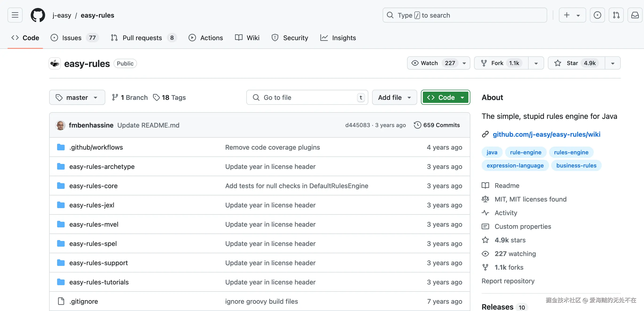Click the GitHub Octocat logo
Screen dimensions: 644x311
tap(38, 15)
